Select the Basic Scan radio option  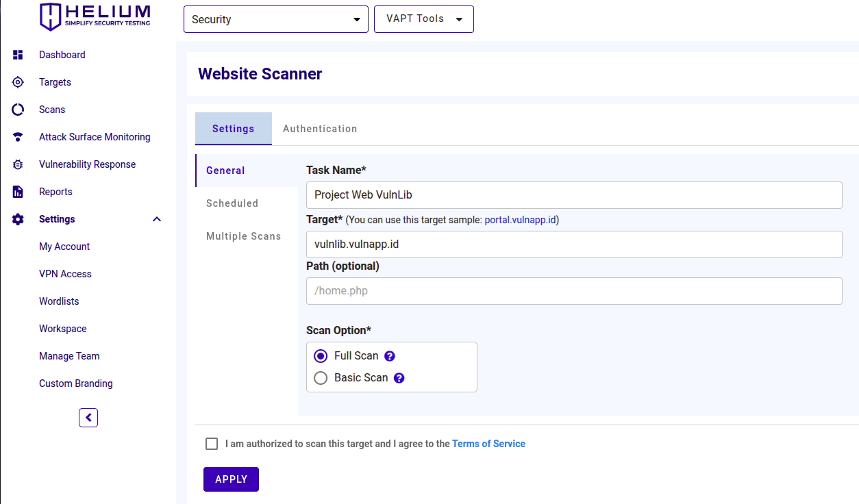coord(321,378)
